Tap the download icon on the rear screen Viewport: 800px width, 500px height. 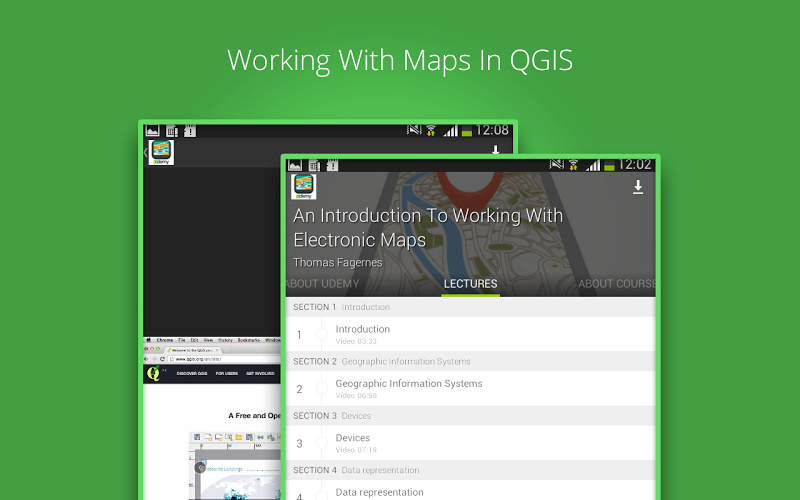[495, 149]
